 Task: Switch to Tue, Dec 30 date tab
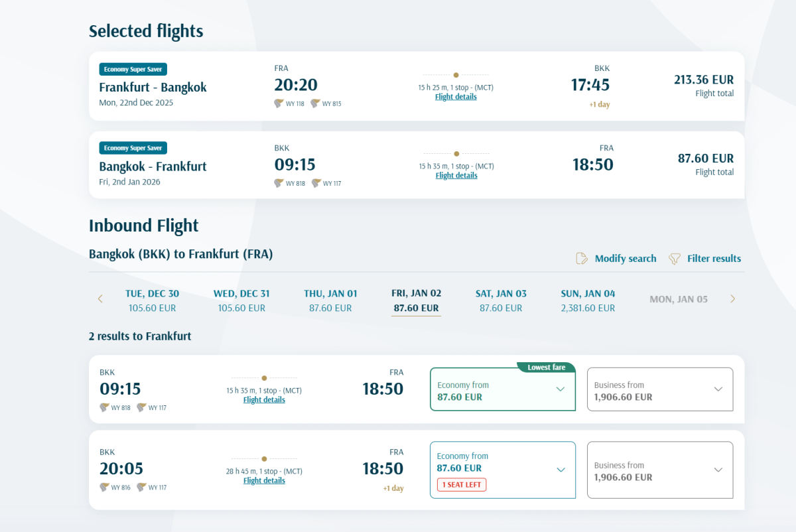coord(152,300)
